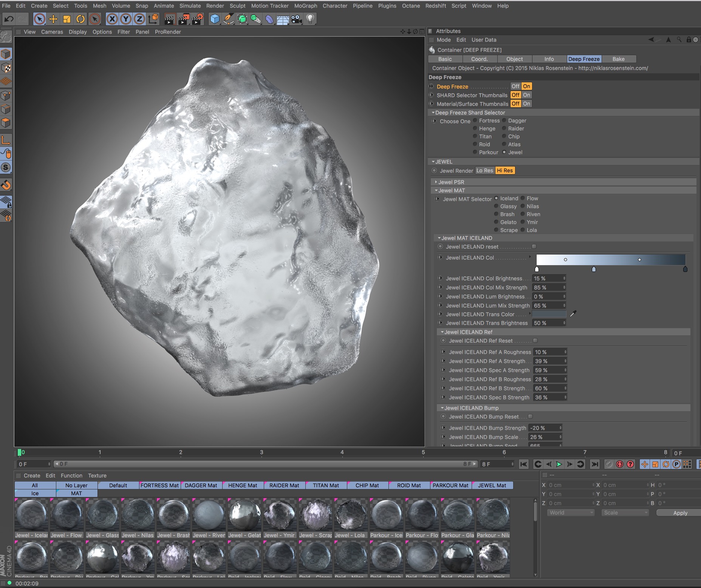
Task: Select middle gradient knot of ICELAND Col
Action: (594, 269)
